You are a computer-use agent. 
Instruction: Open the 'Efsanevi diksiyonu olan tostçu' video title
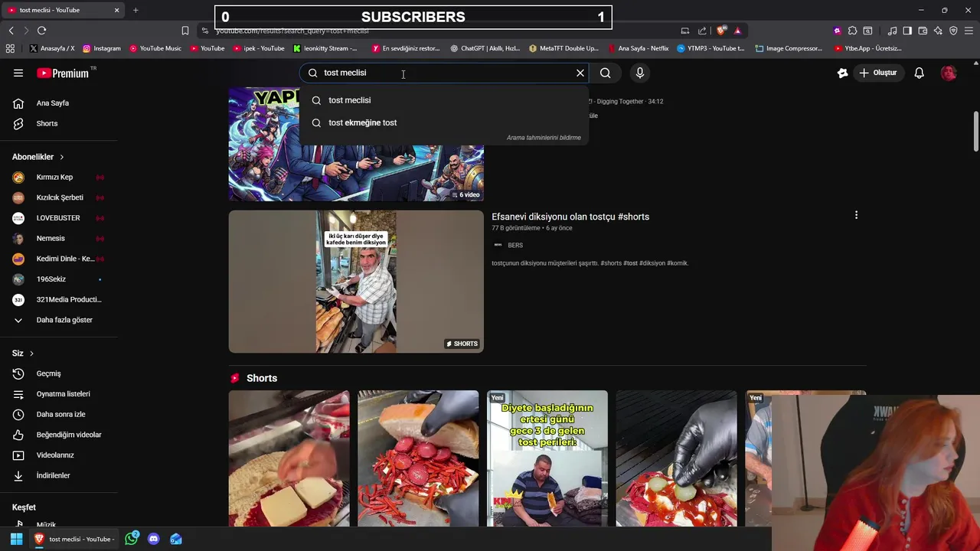pos(570,217)
